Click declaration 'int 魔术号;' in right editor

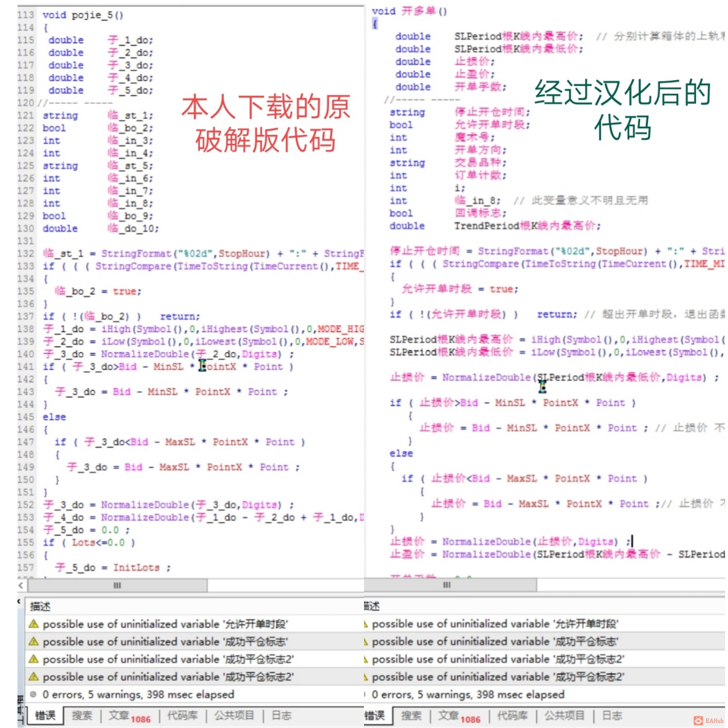click(442, 137)
